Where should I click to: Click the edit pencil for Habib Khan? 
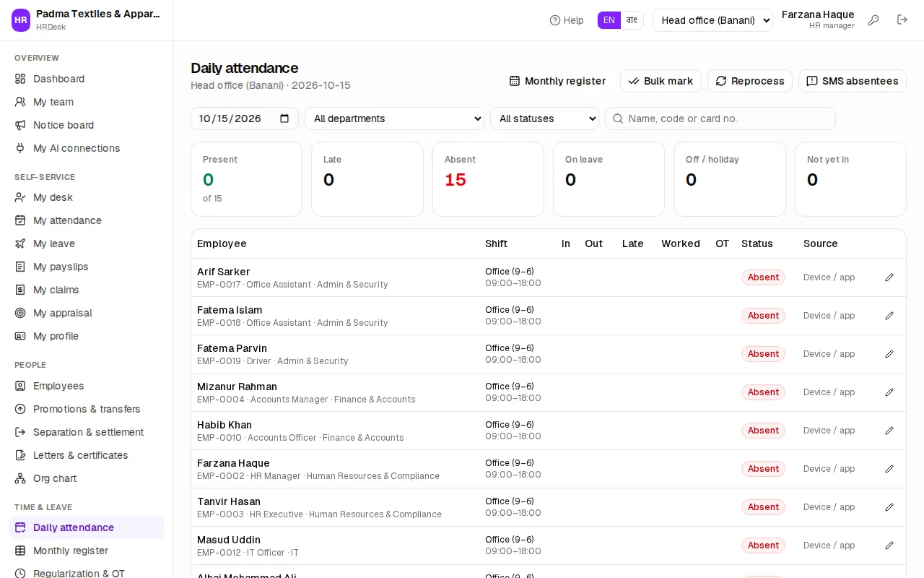point(889,431)
